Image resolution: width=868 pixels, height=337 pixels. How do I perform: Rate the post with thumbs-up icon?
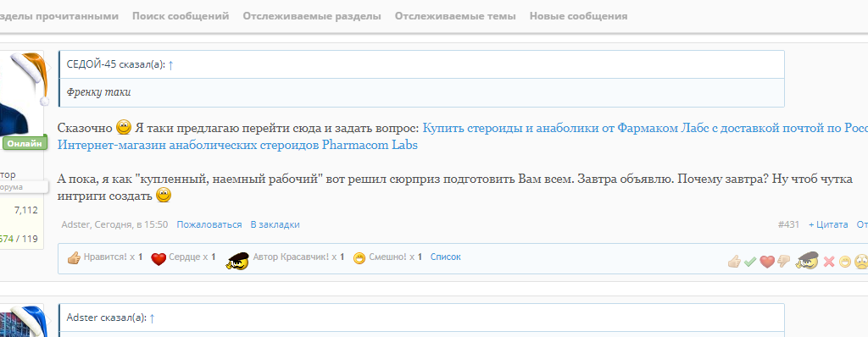[x=734, y=261]
